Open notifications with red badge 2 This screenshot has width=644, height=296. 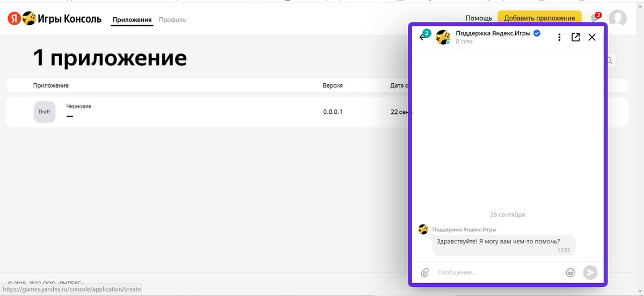[596, 17]
